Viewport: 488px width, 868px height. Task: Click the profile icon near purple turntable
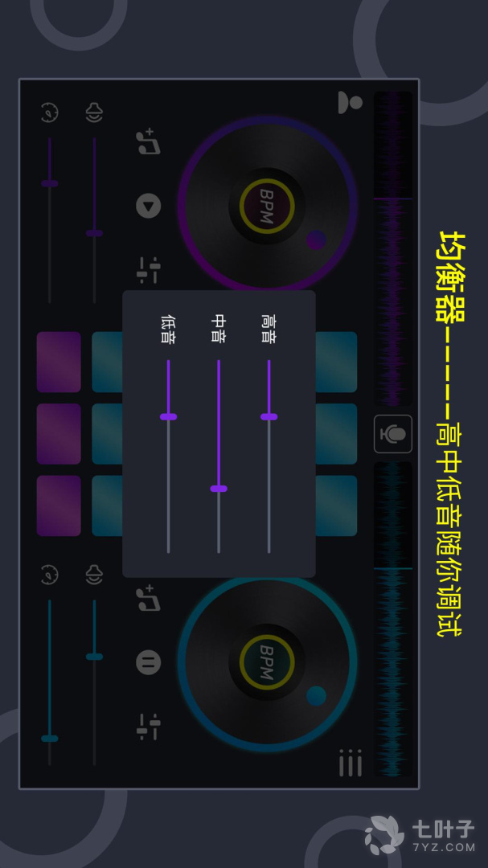coord(350,102)
